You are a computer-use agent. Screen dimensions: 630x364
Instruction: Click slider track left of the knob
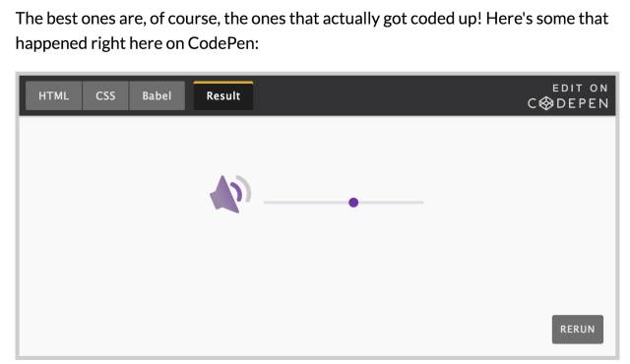coord(306,203)
